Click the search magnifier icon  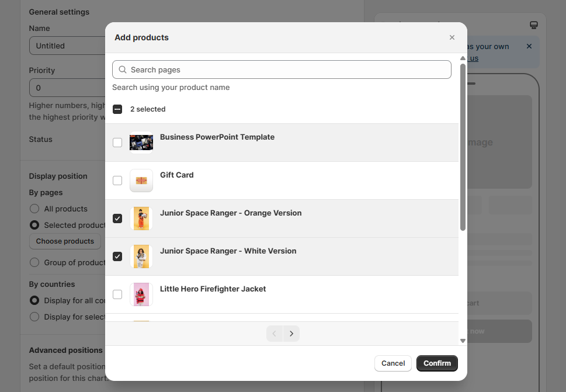coord(123,70)
